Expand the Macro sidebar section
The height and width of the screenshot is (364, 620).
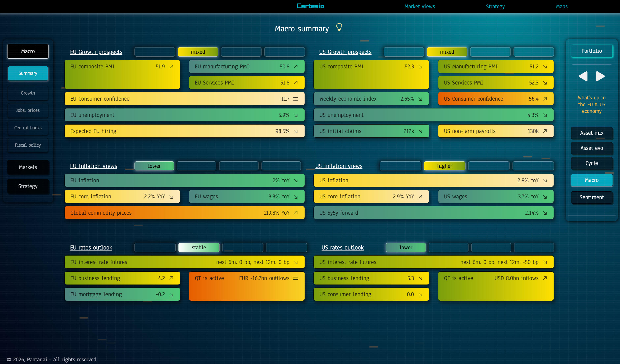(28, 51)
